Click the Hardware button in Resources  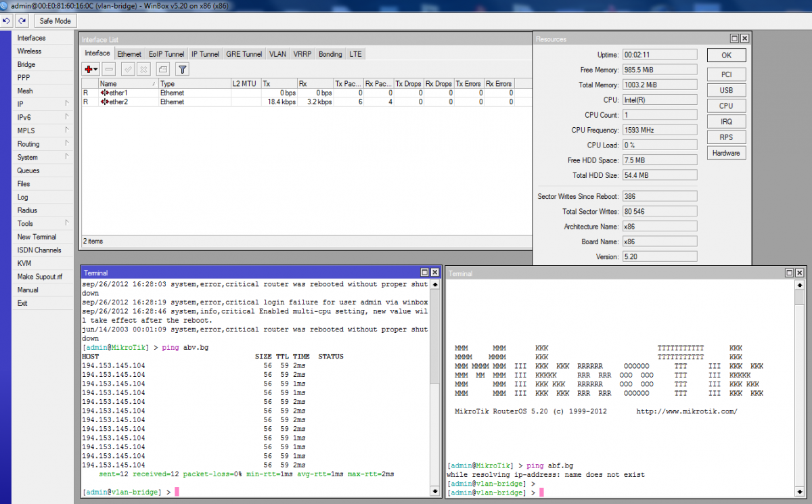tap(726, 153)
